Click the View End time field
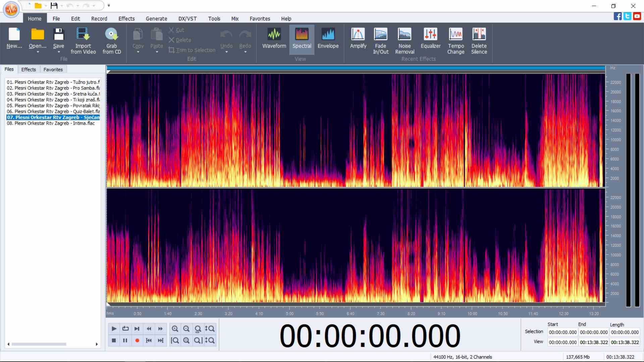This screenshot has height=362, width=644. pos(594,342)
